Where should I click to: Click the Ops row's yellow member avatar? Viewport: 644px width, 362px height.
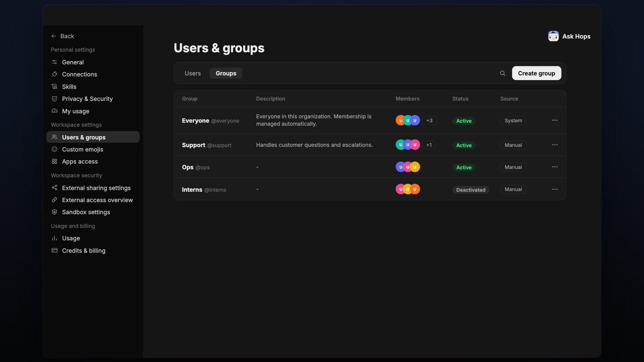[x=415, y=167]
